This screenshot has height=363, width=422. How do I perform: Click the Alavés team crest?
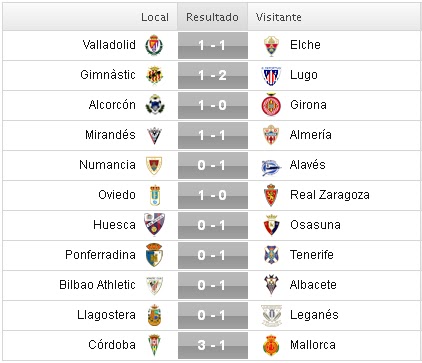point(271,167)
